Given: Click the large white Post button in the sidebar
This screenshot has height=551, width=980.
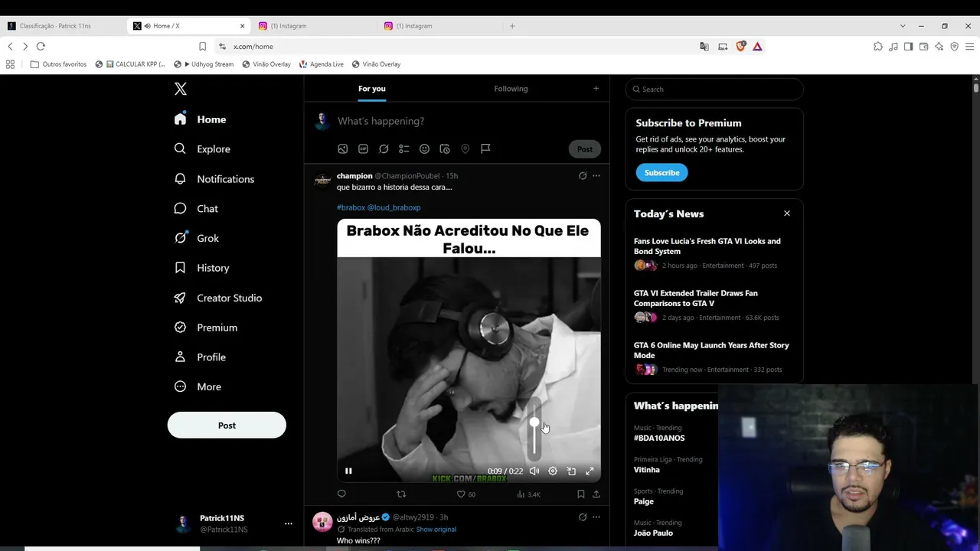Looking at the screenshot, I should click(x=227, y=425).
